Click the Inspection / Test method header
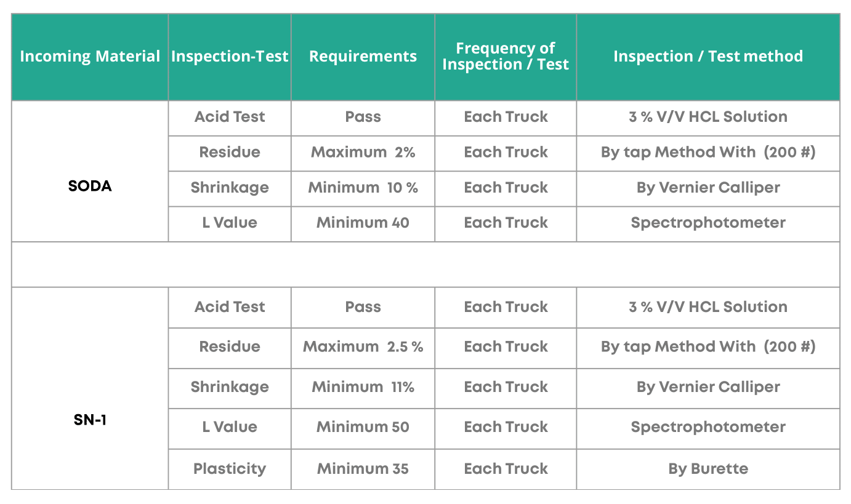Viewport: 851px width, 504px height. click(708, 57)
